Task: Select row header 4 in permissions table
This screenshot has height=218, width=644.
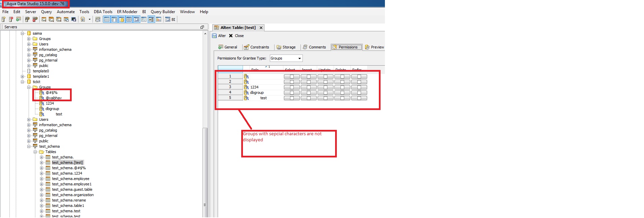Action: [230, 92]
